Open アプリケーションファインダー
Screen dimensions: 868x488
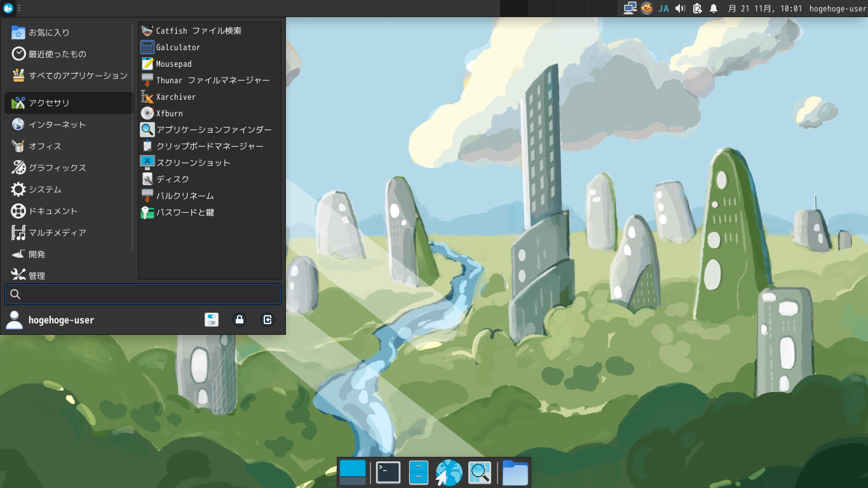coord(210,130)
